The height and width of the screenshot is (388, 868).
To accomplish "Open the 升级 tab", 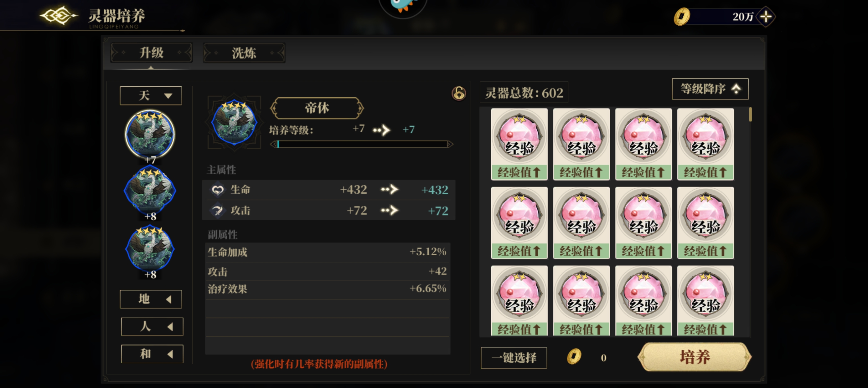I will [151, 53].
